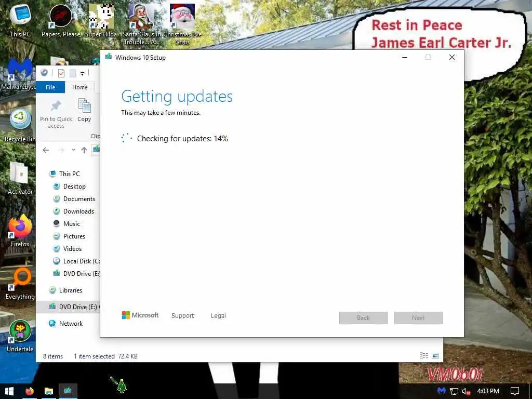Click the 'Checking for updates: 14%' text

pyautogui.click(x=182, y=139)
